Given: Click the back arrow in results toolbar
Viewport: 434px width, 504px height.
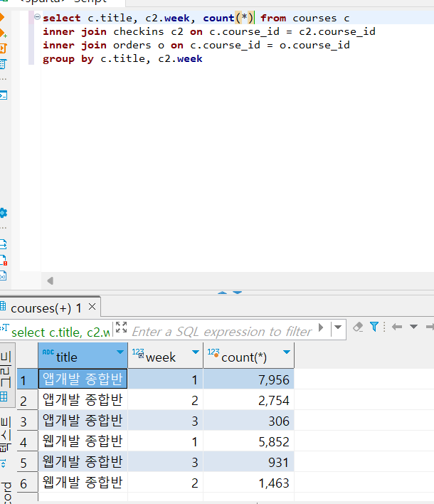Looking at the screenshot, I should [x=397, y=327].
